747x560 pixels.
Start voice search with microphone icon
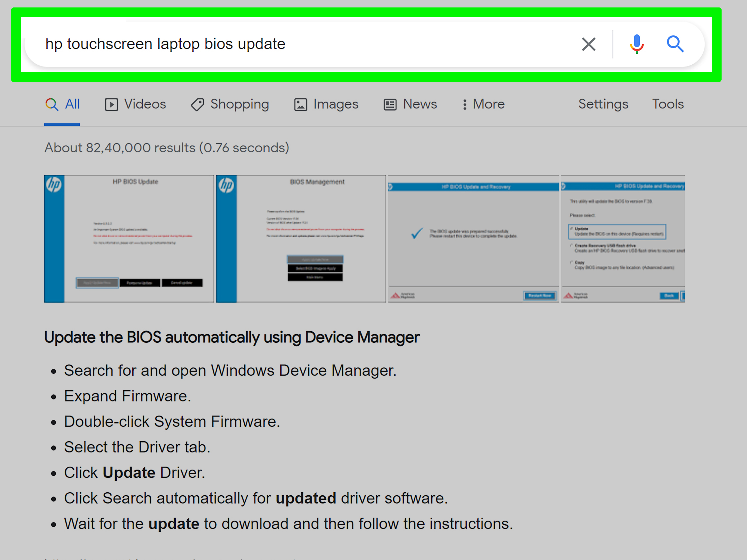coord(637,44)
